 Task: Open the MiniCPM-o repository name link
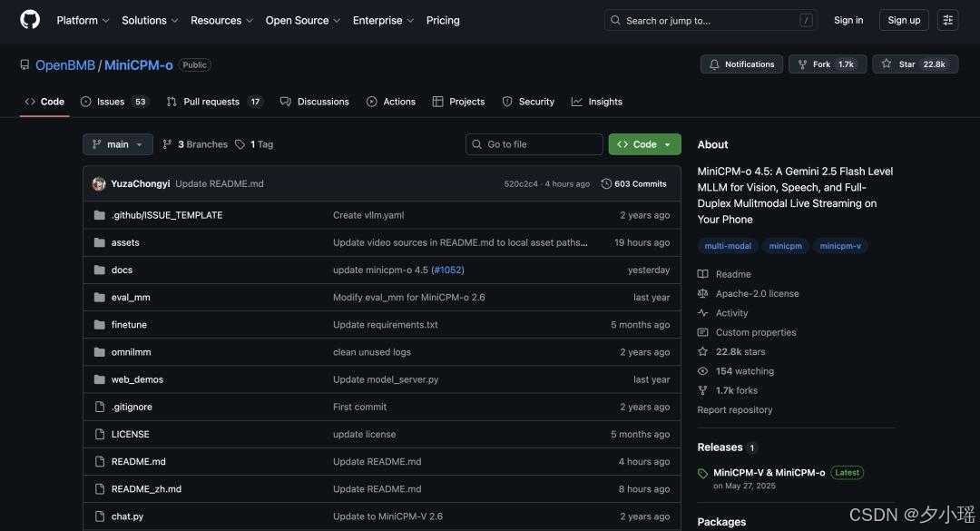[x=138, y=65]
